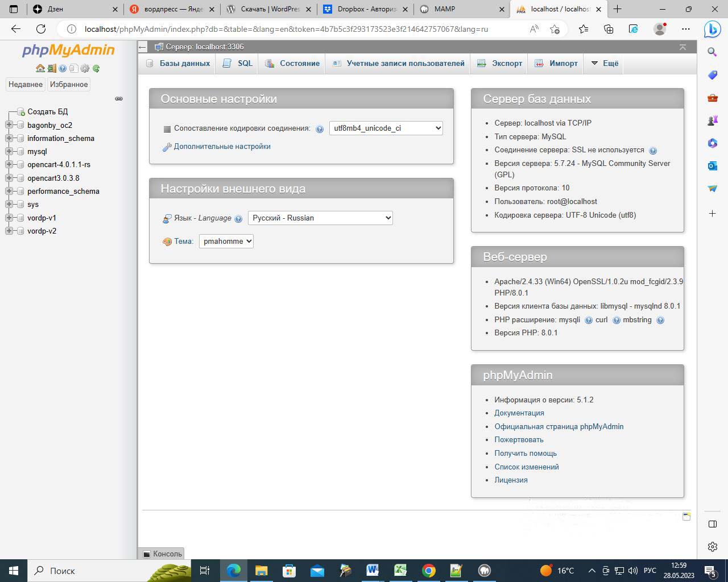This screenshot has height=582, width=728.
Task: Open the Language selection dropdown
Action: 320,218
